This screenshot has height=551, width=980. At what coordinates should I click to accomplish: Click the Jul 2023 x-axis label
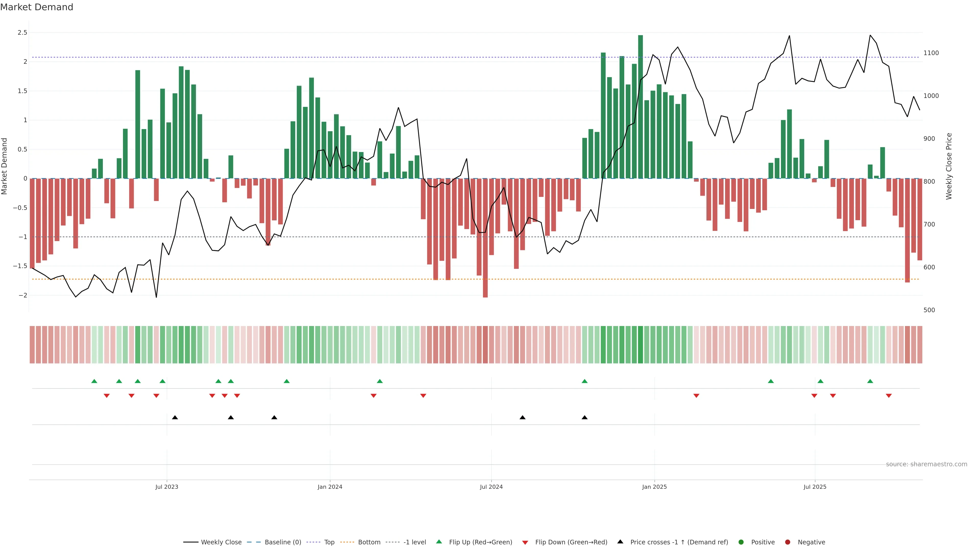[x=167, y=487]
